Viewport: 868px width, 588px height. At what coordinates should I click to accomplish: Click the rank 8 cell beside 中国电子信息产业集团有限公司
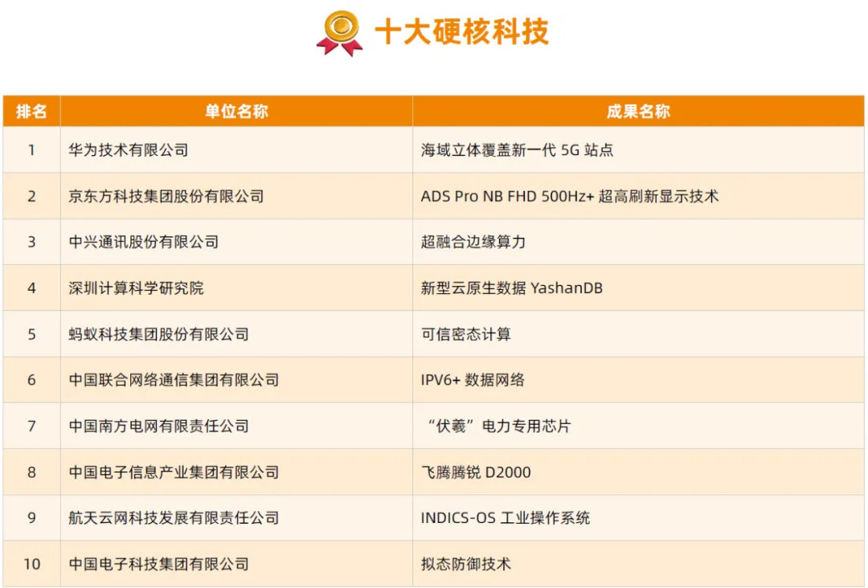31,472
